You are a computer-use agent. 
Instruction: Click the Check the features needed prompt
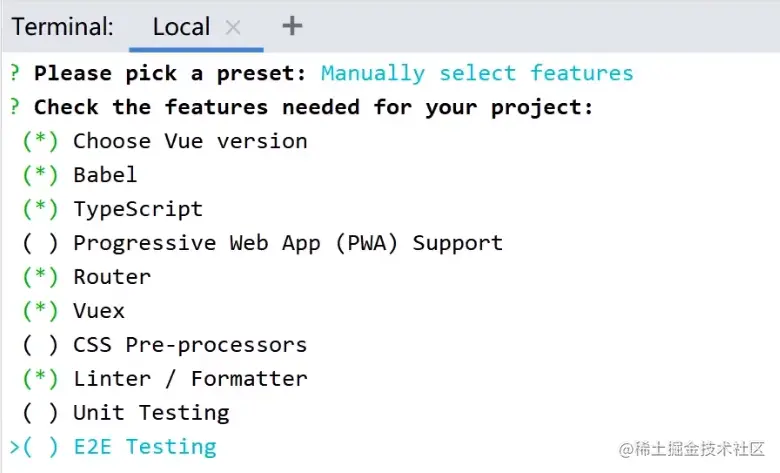313,107
